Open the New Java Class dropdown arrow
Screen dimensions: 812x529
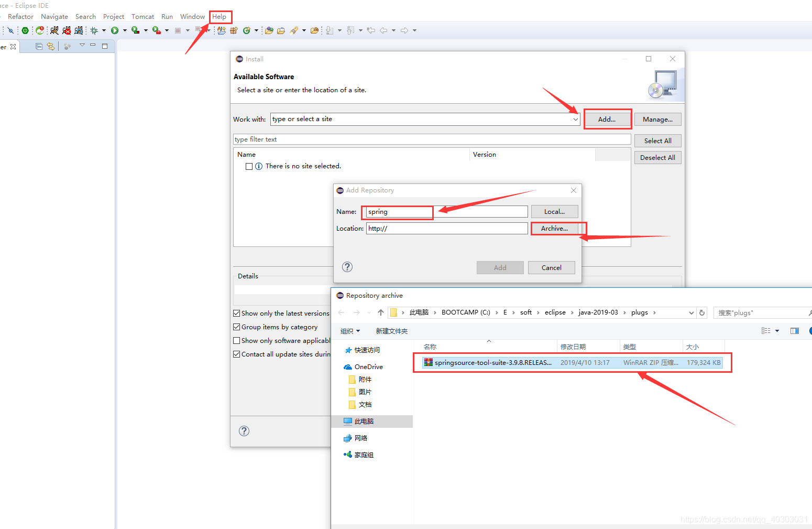point(256,30)
